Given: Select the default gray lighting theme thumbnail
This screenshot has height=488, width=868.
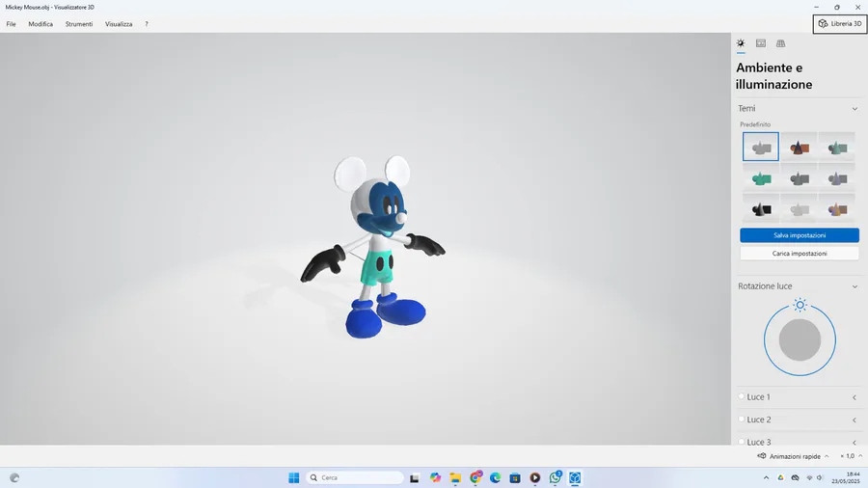Looking at the screenshot, I should (x=761, y=147).
